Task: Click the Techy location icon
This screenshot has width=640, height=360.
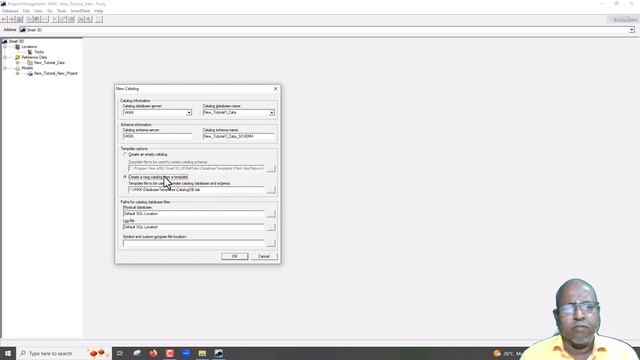Action: tap(30, 52)
